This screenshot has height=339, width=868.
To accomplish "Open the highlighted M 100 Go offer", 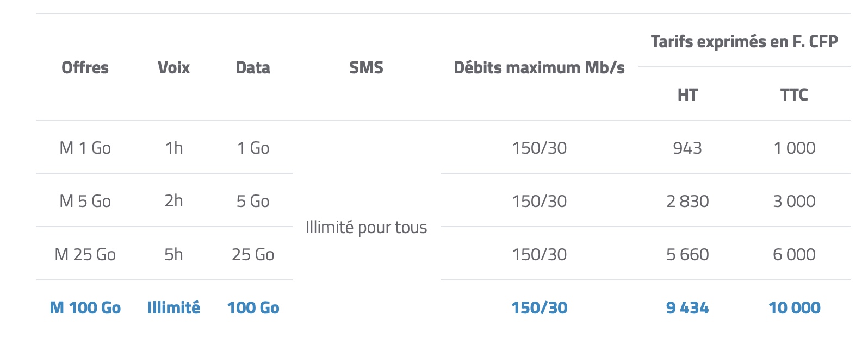I will click(85, 308).
